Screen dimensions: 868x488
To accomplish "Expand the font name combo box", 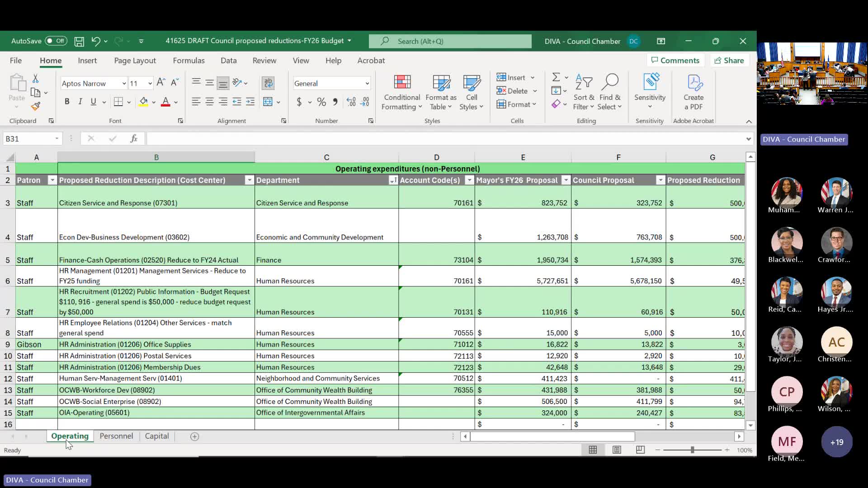I will point(124,84).
